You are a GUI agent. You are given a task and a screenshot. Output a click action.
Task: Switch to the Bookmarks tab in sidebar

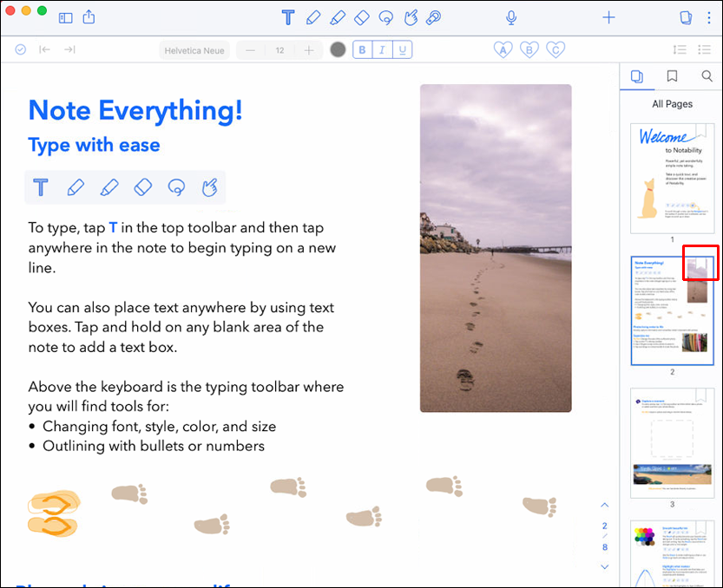(x=672, y=76)
